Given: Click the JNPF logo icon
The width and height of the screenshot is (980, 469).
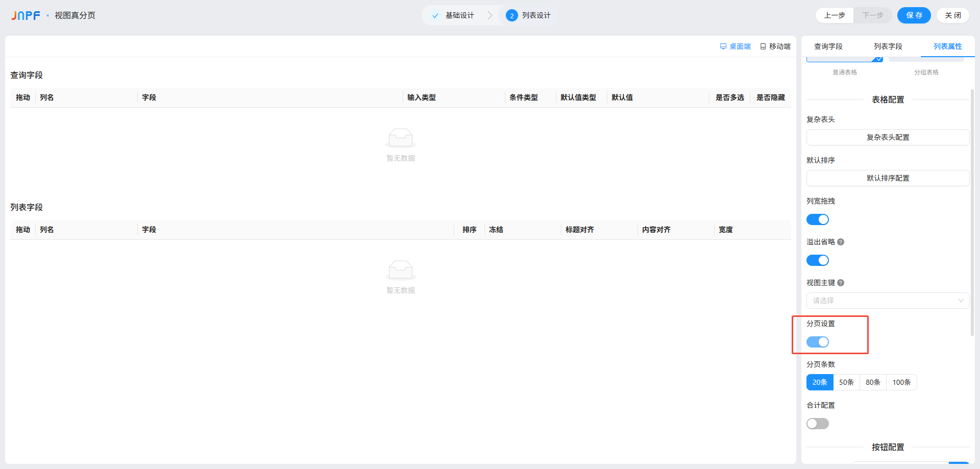Looking at the screenshot, I should 26,15.
